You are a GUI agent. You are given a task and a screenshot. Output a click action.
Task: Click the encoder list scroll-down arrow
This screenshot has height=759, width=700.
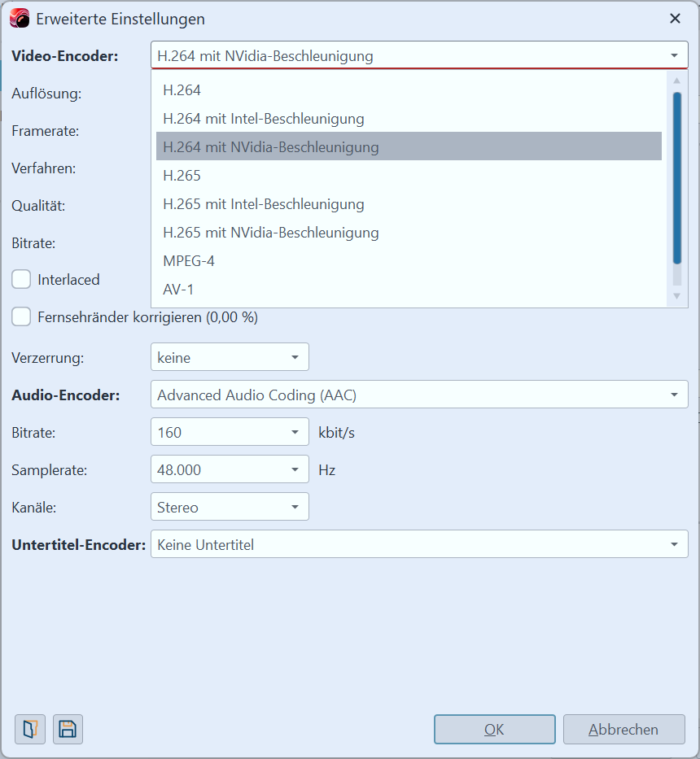[676, 296]
